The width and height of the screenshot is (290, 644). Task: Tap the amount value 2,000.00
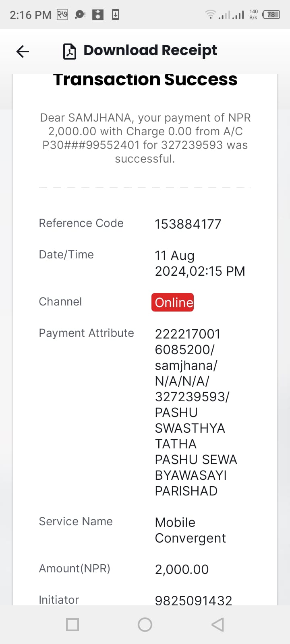(x=182, y=570)
